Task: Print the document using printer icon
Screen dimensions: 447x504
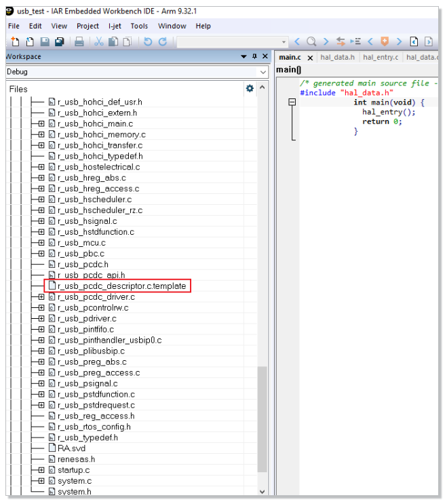Action: point(79,42)
